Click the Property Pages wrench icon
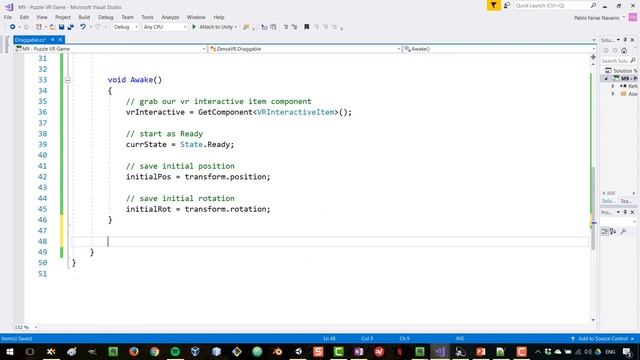 point(623,231)
